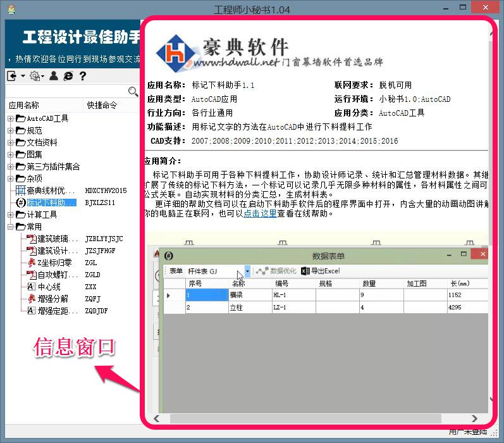Click the exit/login door icon in toolbar

[11, 76]
